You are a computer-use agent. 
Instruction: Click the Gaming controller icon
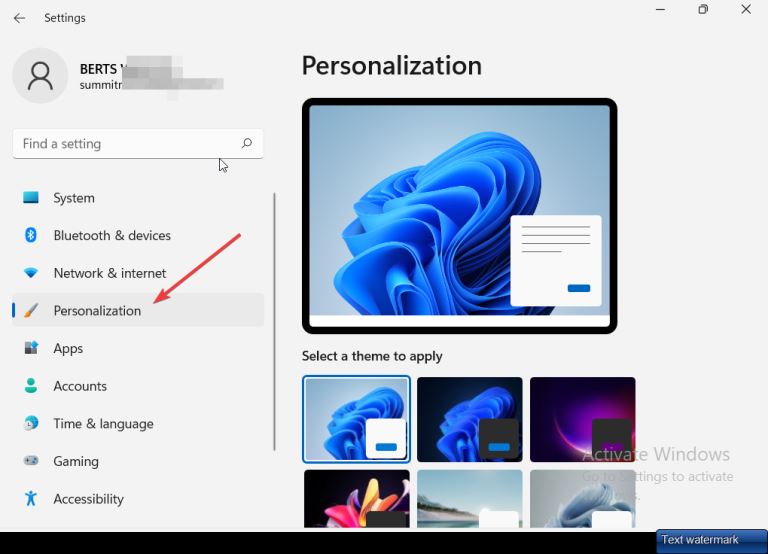click(31, 461)
